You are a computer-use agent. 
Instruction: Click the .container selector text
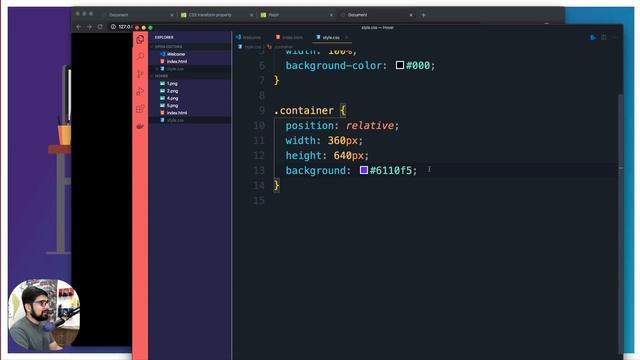tap(304, 110)
